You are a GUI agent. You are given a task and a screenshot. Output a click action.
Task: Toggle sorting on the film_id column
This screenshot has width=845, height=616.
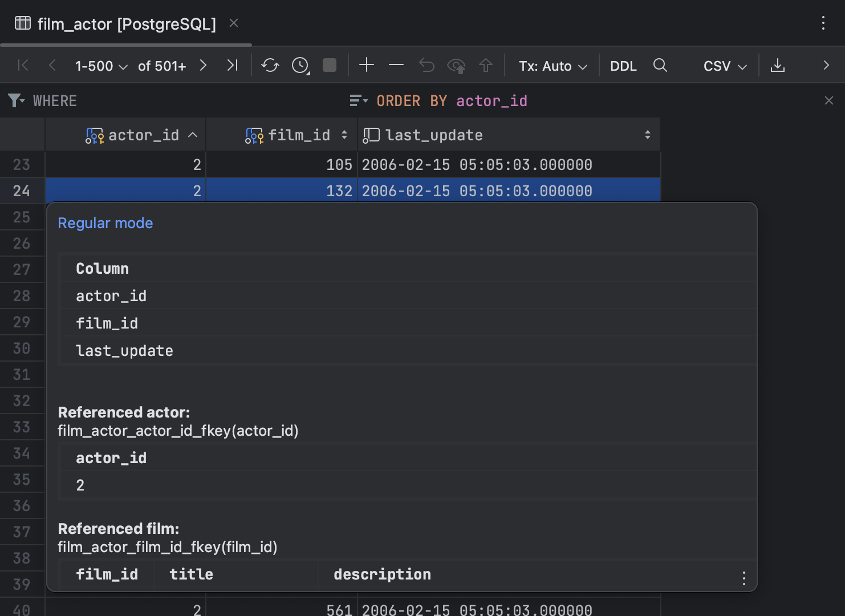(x=344, y=135)
